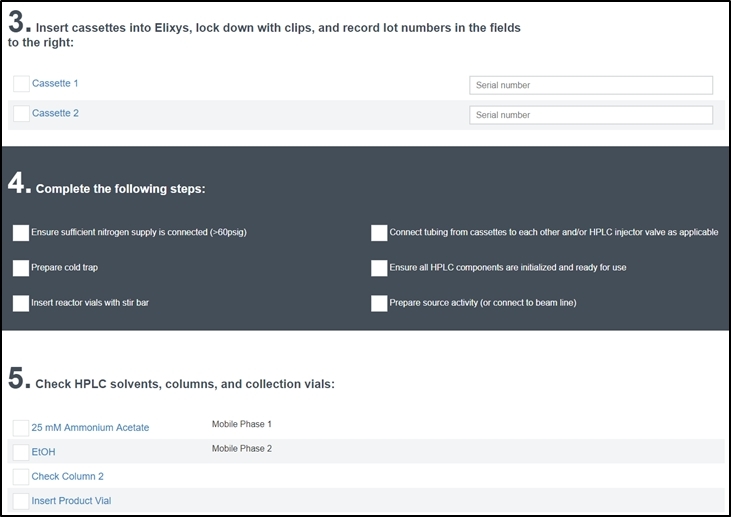The image size is (731, 517).
Task: Select the EtOH link
Action: coord(43,452)
